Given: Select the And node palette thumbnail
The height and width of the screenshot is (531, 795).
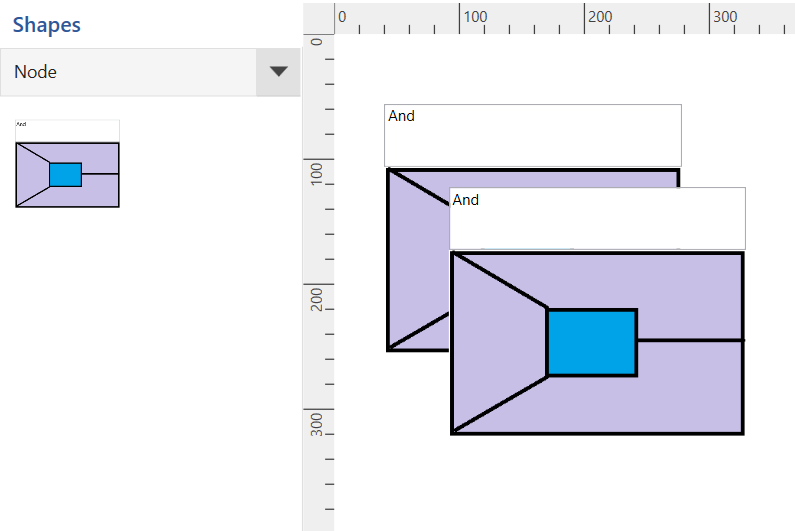Looking at the screenshot, I should pos(67,164).
